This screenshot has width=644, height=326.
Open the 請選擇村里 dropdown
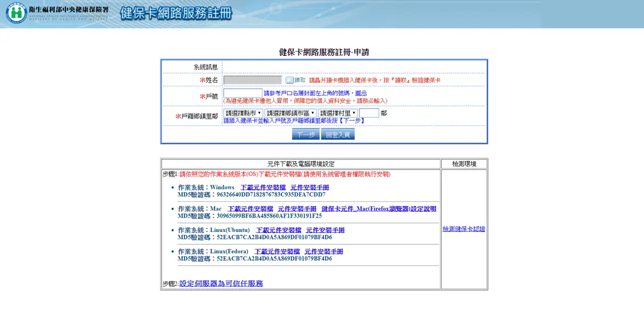pyautogui.click(x=338, y=113)
